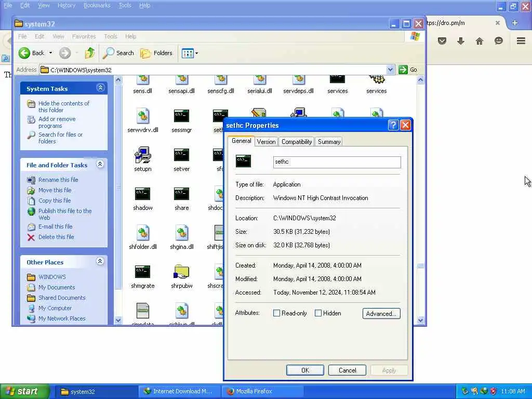
Task: Open the Favorites menu in system32 window
Action: tap(84, 36)
